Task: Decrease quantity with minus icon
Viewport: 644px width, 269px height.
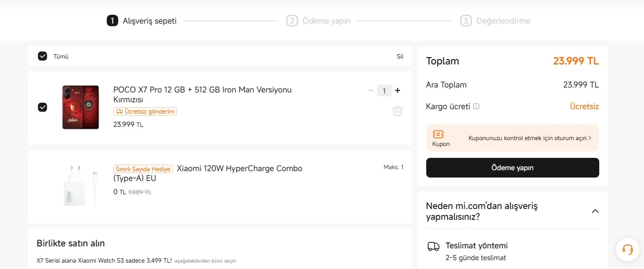Action: point(371,90)
